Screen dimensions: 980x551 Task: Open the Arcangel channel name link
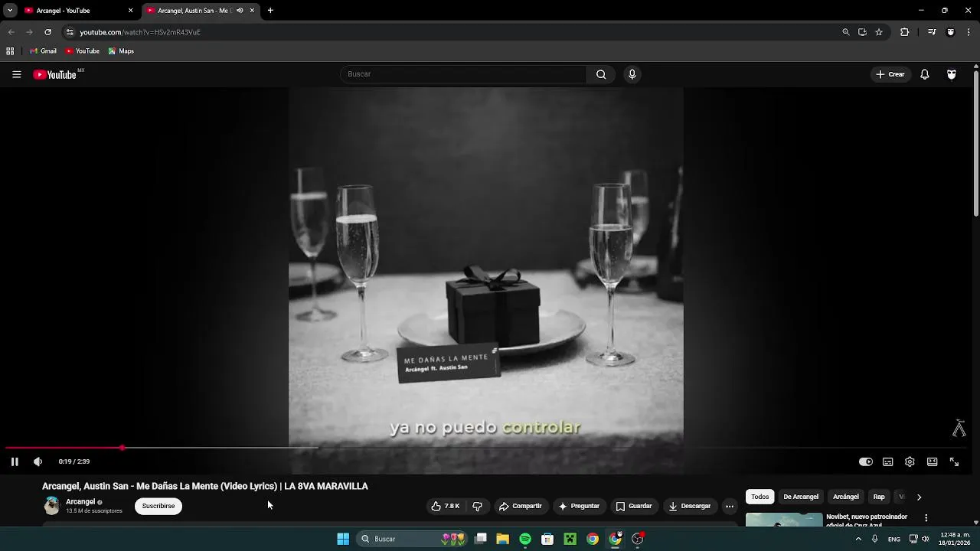pos(80,501)
